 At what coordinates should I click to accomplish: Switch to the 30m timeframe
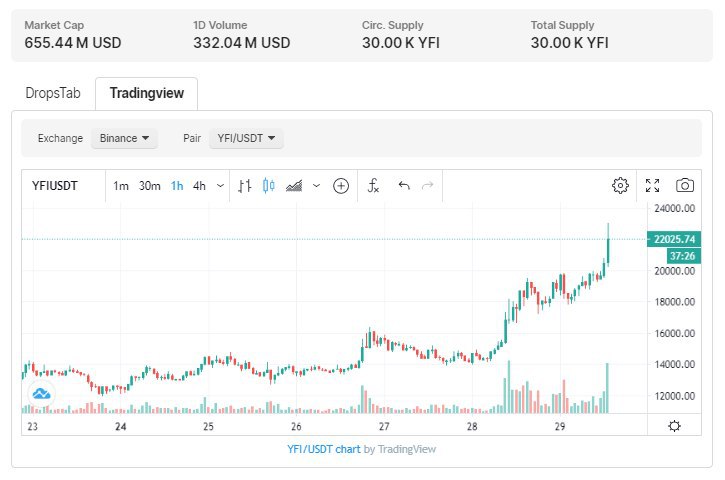click(150, 185)
